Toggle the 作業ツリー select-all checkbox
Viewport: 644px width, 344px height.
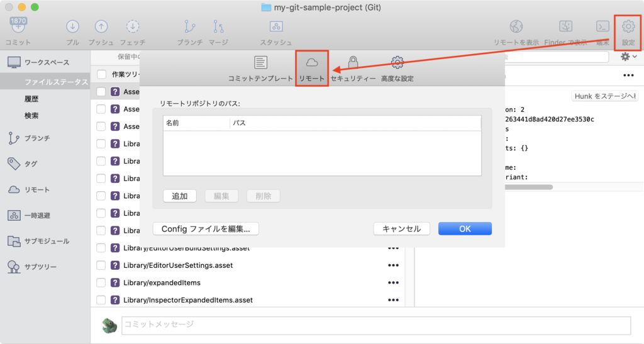(x=101, y=74)
